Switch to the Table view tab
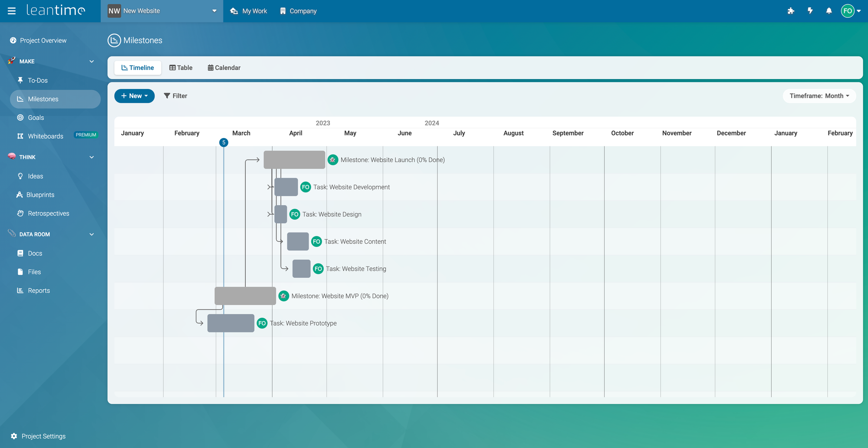The image size is (868, 448). point(181,68)
